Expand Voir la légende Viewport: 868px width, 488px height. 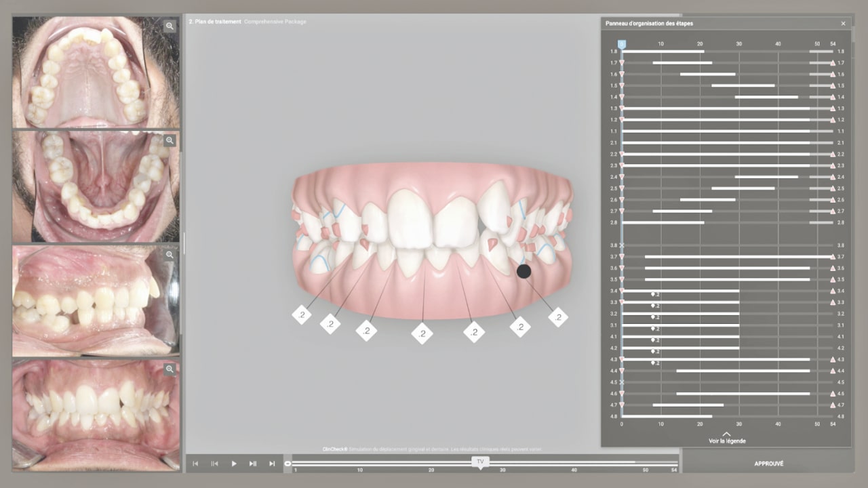(x=727, y=438)
